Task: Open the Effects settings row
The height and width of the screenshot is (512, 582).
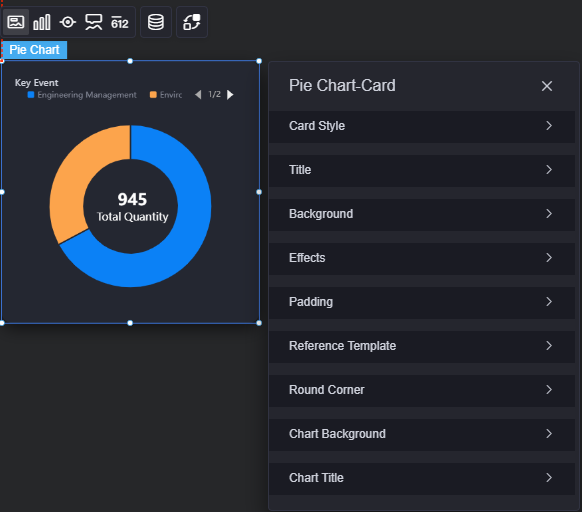Action: (422, 258)
